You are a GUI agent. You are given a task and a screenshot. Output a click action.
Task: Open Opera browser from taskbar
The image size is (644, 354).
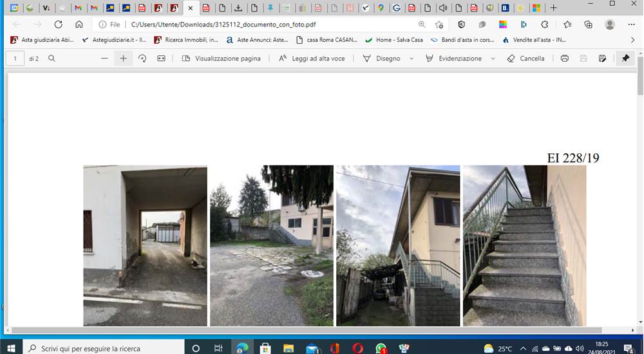point(357,348)
